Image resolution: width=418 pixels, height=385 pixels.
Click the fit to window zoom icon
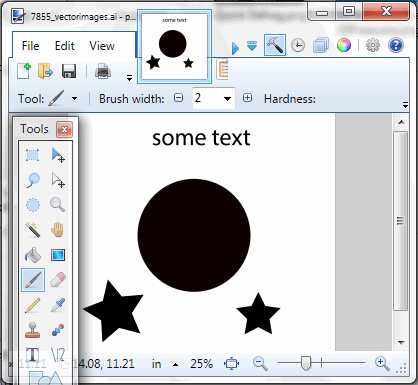[231, 364]
